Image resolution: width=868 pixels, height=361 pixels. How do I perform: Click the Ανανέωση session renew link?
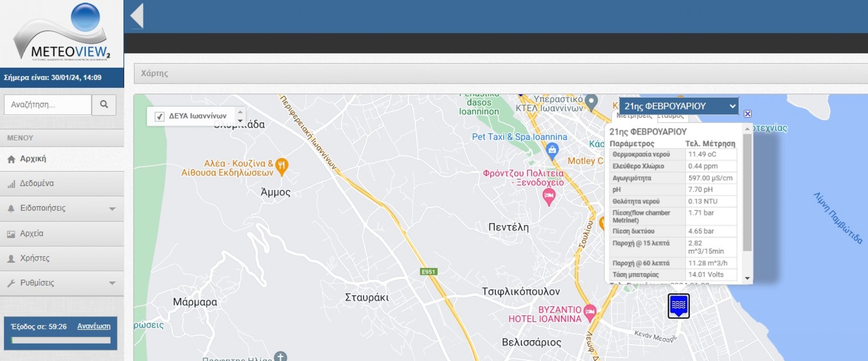click(94, 326)
